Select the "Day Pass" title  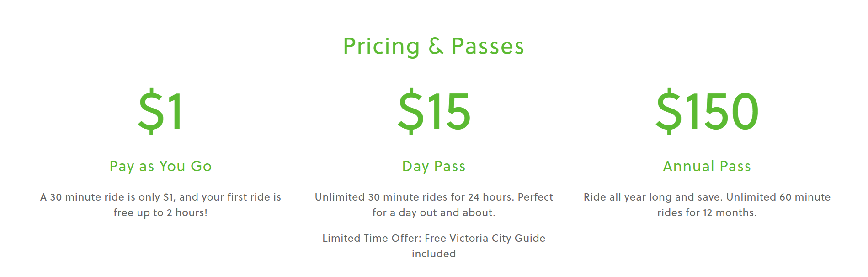[434, 166]
